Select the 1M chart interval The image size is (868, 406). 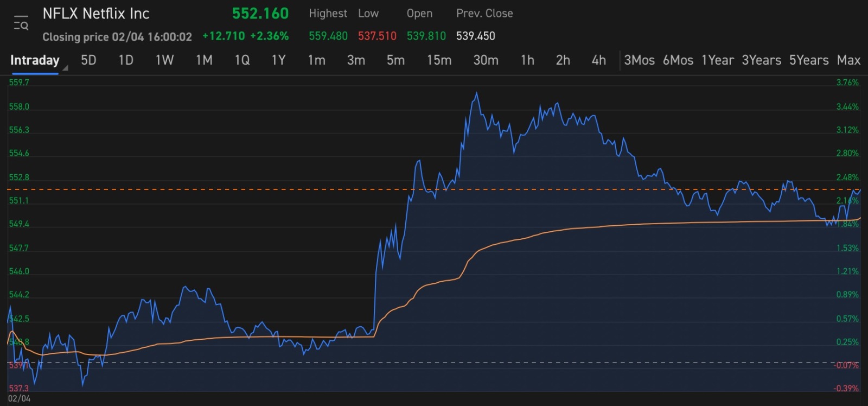[x=204, y=60]
